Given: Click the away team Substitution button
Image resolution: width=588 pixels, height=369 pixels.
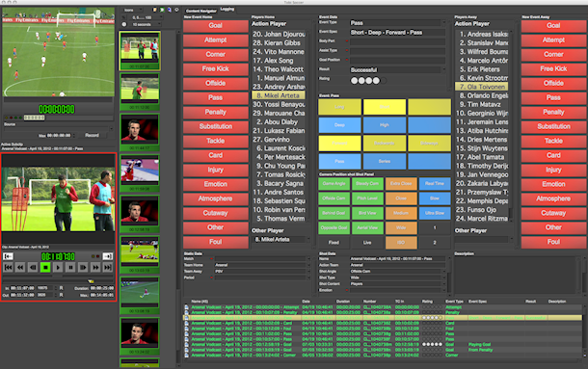Looking at the screenshot, I should point(553,126).
